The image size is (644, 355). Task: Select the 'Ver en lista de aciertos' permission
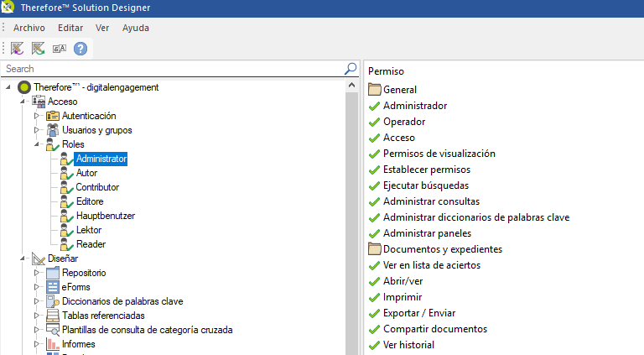[x=432, y=265]
